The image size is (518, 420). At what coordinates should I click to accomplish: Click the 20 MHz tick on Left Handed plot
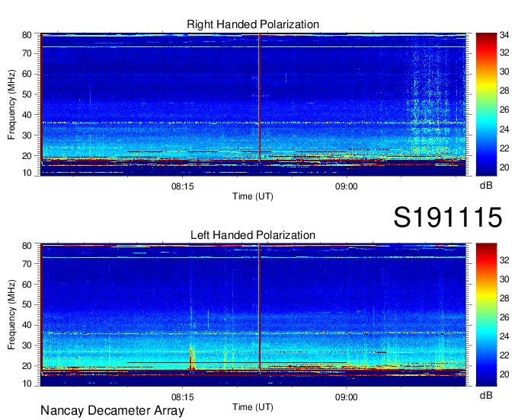click(x=27, y=366)
